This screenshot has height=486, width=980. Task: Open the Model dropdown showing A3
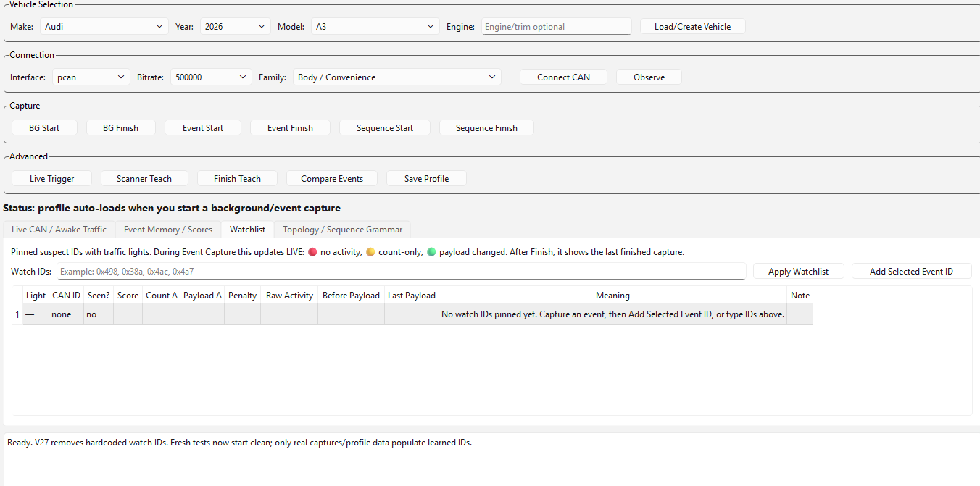(375, 27)
